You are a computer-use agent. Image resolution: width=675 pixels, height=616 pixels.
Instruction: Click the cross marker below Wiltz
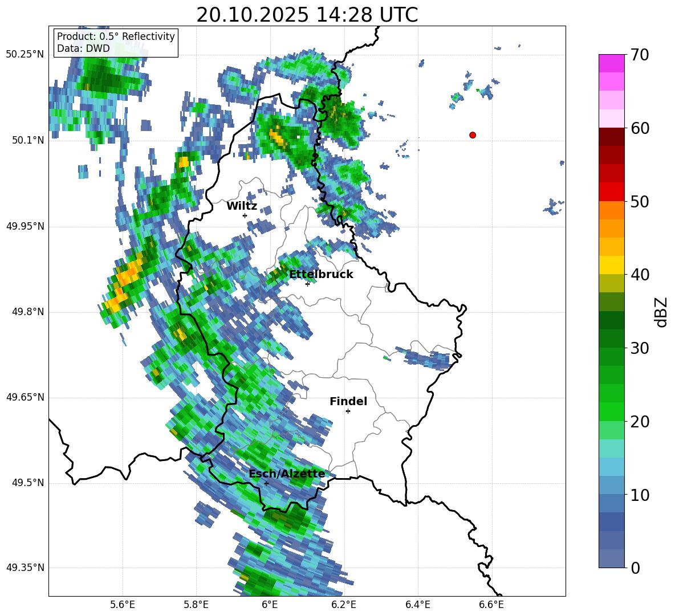245,215
